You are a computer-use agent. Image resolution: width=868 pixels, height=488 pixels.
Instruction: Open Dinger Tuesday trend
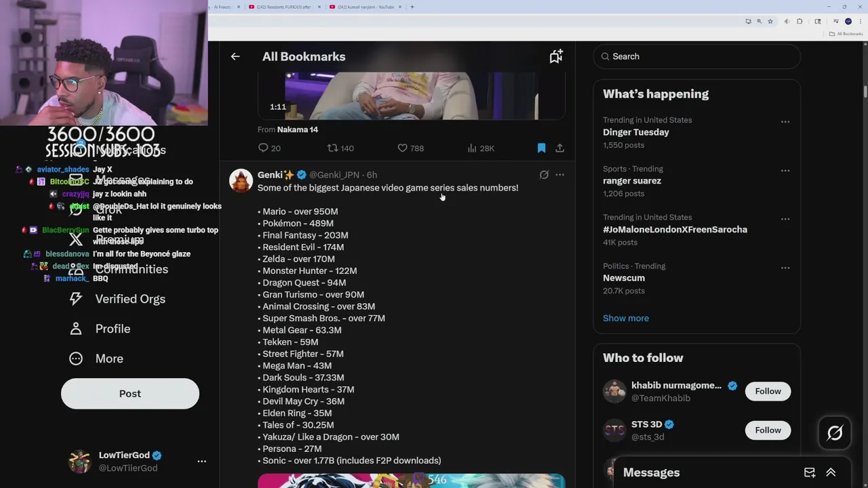pyautogui.click(x=636, y=132)
